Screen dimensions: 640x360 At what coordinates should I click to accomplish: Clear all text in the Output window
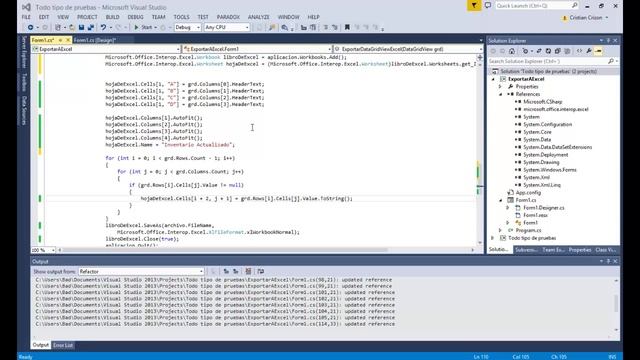248,271
